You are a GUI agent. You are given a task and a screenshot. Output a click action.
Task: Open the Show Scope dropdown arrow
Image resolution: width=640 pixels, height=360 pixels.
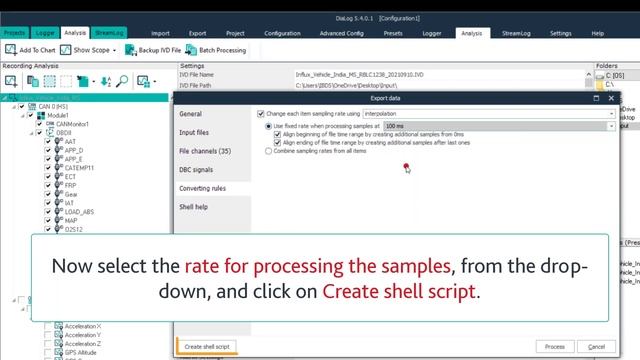pos(114,50)
